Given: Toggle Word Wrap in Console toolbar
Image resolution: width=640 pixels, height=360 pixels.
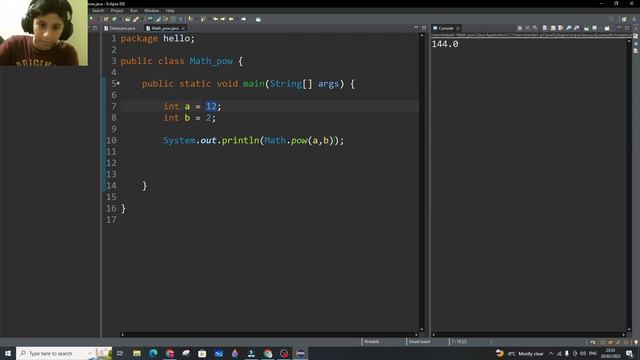Looking at the screenshot, I should [x=561, y=28].
